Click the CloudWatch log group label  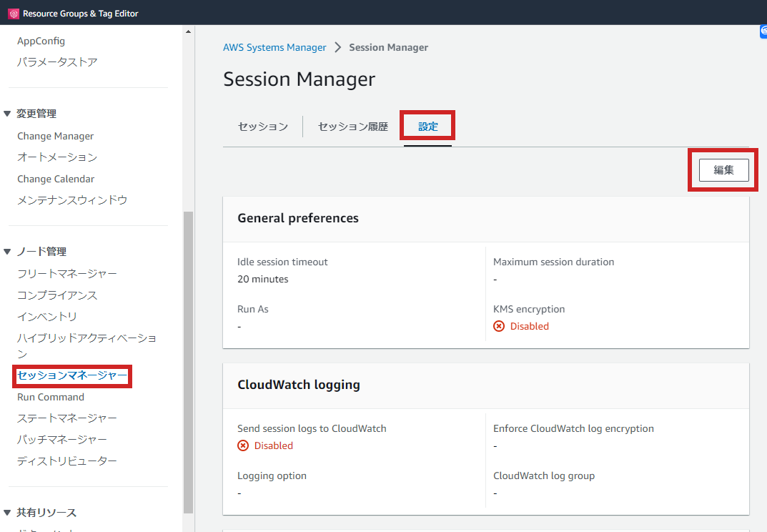pyautogui.click(x=543, y=476)
